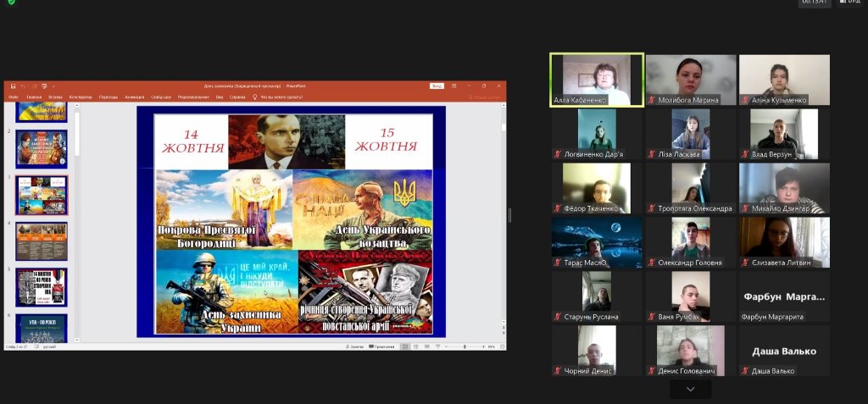The width and height of the screenshot is (868, 404).
Task: Select Старунь Руслана video tile
Action: [597, 296]
